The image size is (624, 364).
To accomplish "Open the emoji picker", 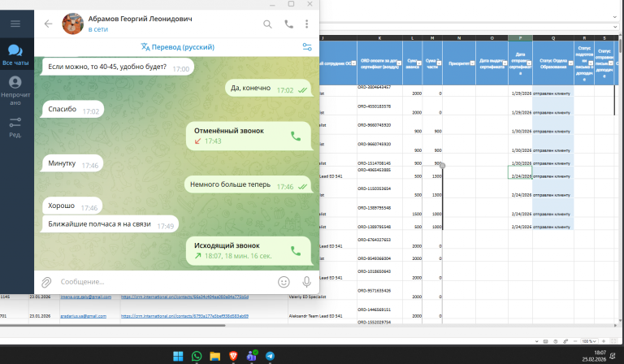I will 284,282.
